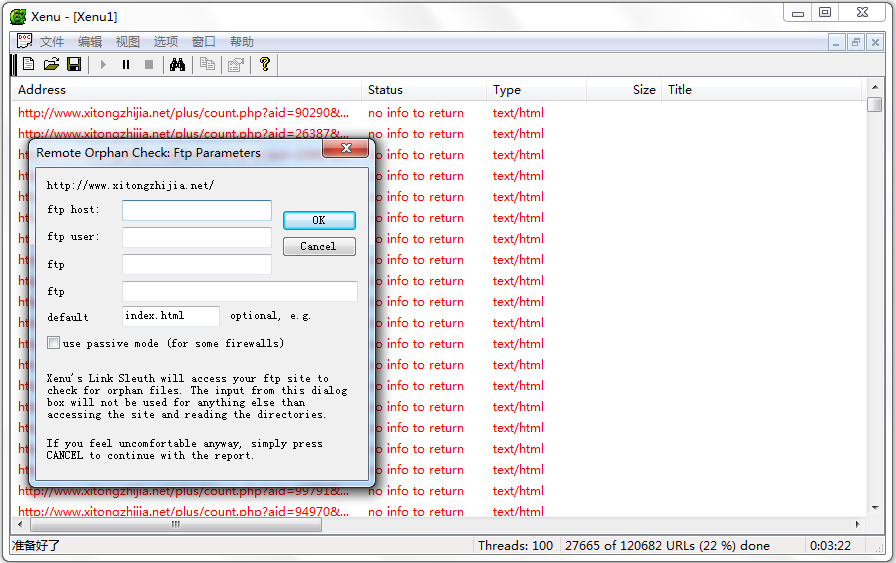896x563 pixels.
Task: Enable the use passive mode checkbox
Action: (x=54, y=343)
